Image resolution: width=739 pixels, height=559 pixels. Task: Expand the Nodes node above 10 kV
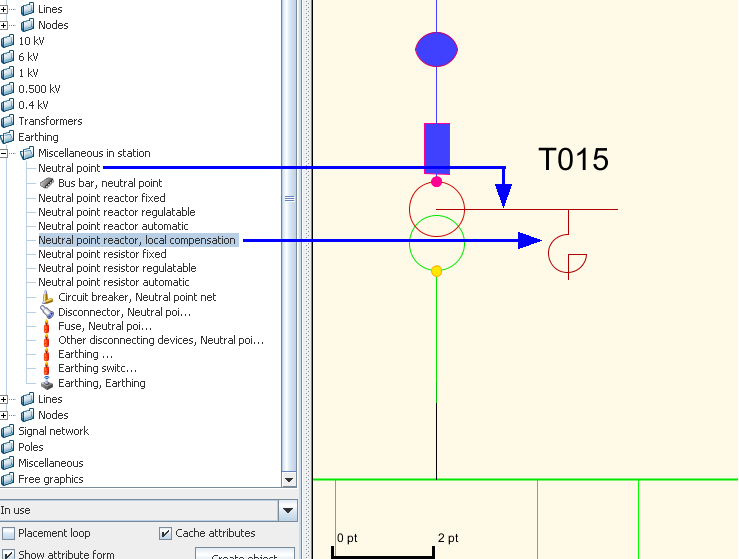coord(4,25)
